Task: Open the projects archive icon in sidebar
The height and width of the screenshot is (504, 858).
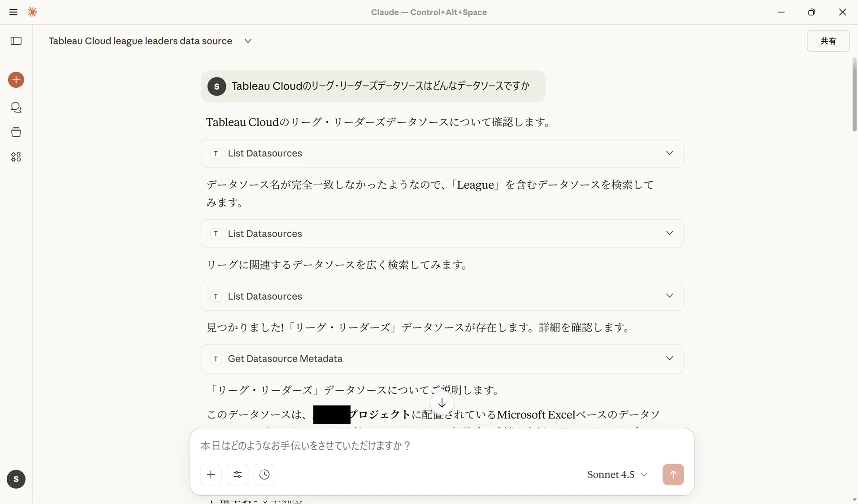Action: pyautogui.click(x=16, y=132)
